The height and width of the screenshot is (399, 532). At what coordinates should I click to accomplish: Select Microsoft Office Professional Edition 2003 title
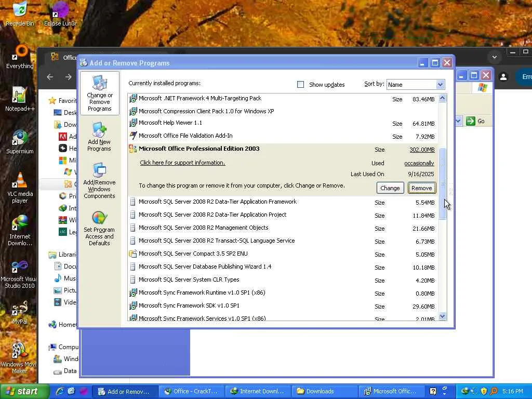coord(199,149)
